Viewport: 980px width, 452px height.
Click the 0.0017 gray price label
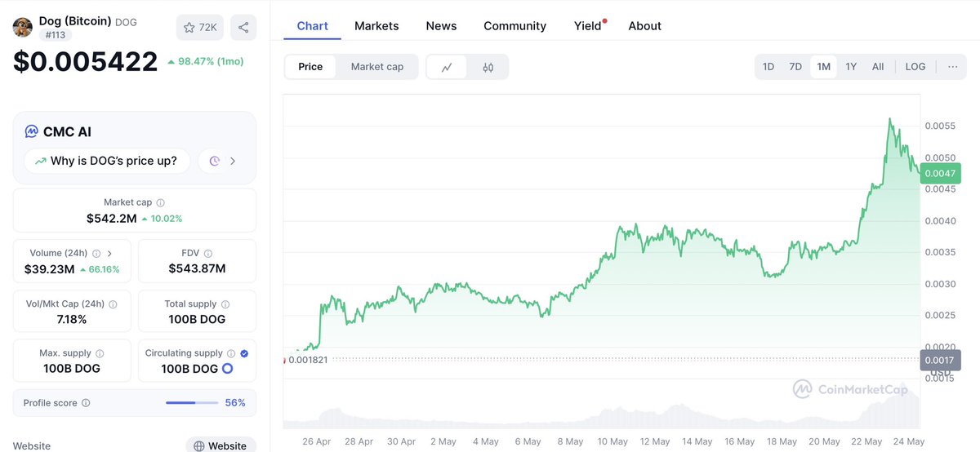coord(940,360)
